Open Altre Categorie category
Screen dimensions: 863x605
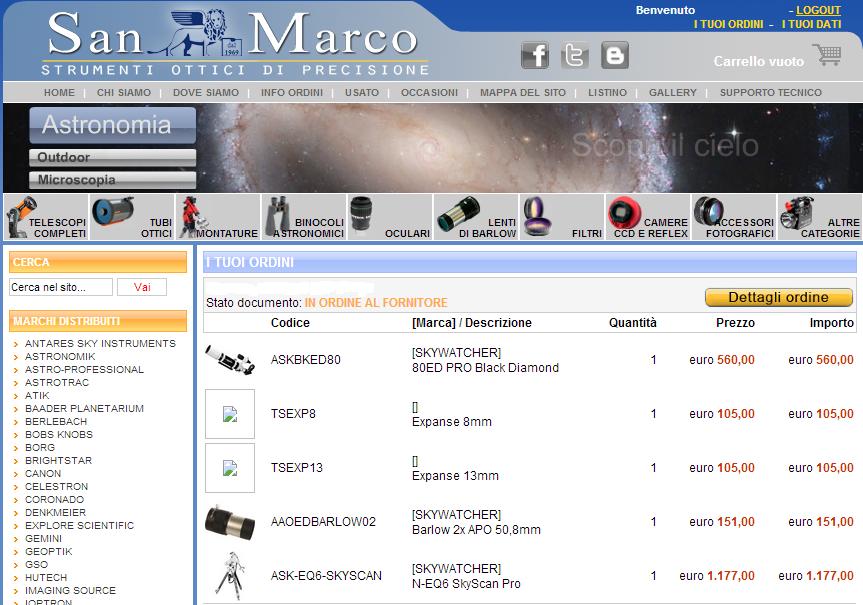click(x=820, y=217)
